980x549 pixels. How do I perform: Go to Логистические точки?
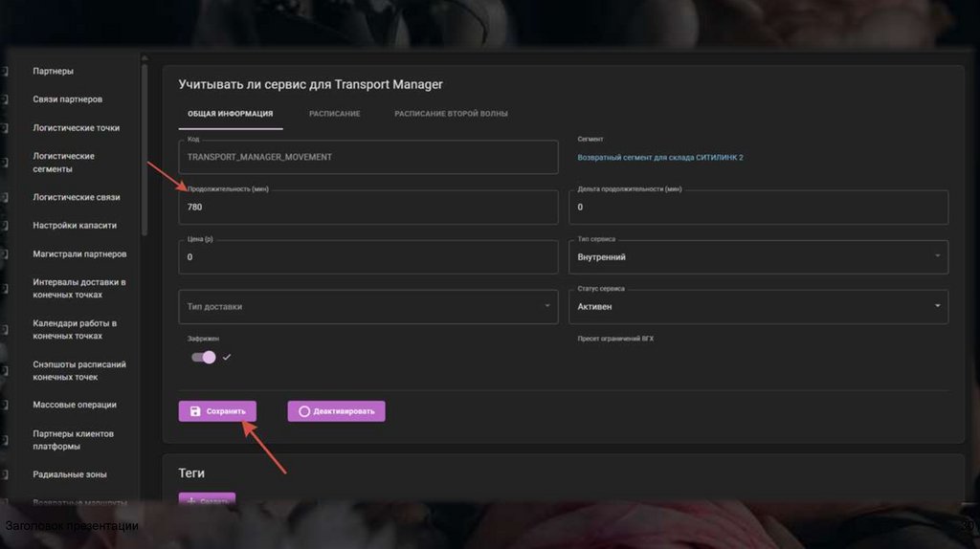(77, 128)
